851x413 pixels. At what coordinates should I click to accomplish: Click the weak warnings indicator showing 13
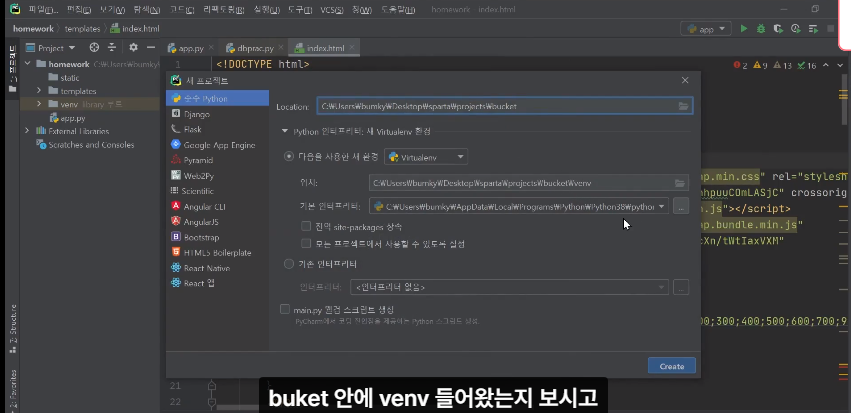tap(783, 66)
